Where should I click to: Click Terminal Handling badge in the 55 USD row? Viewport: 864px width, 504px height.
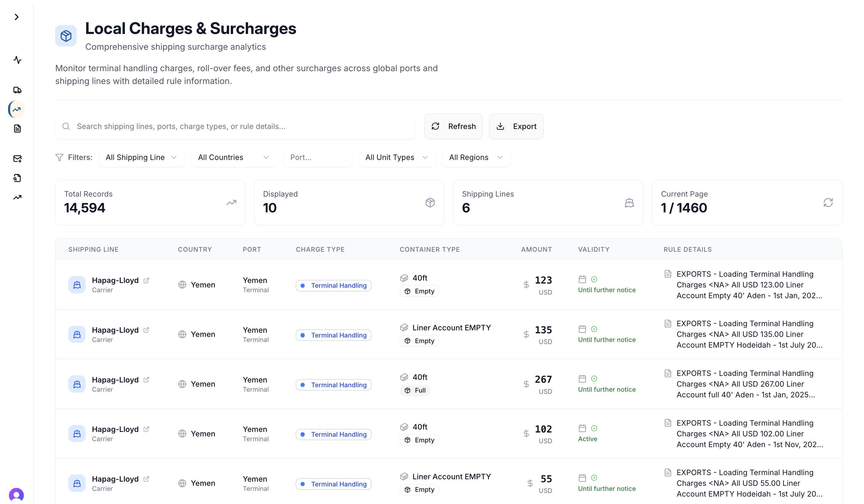click(x=333, y=484)
